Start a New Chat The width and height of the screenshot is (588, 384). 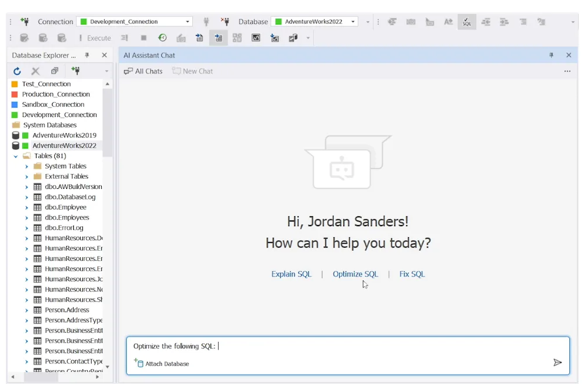tap(192, 71)
